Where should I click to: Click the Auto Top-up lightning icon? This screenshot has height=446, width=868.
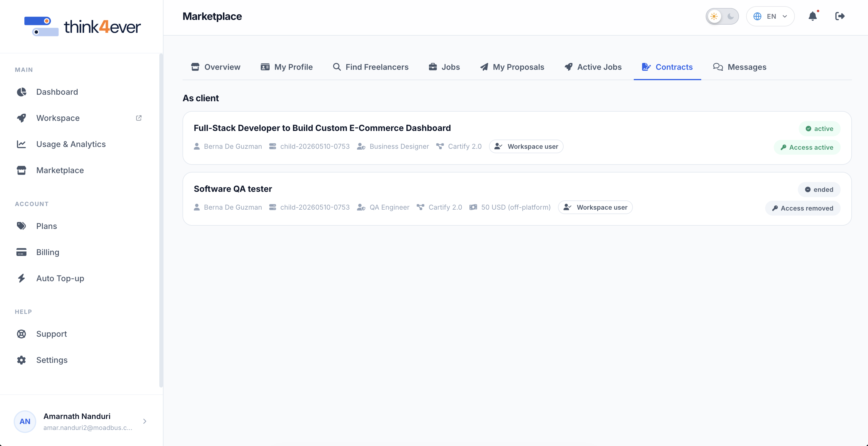coord(22,278)
